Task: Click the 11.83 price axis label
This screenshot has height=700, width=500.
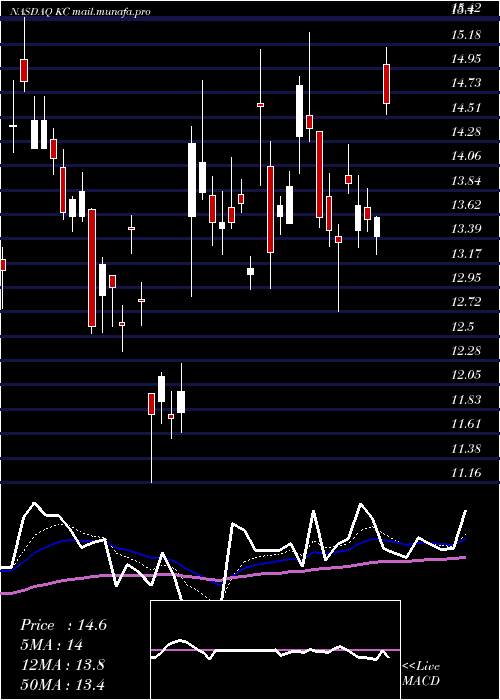Action: (467, 400)
